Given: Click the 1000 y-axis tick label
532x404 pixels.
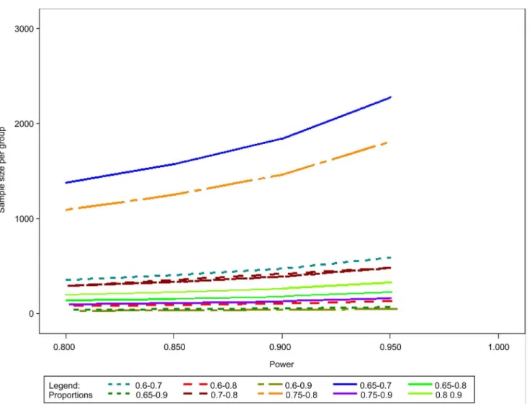Looking at the screenshot, I should tap(24, 219).
